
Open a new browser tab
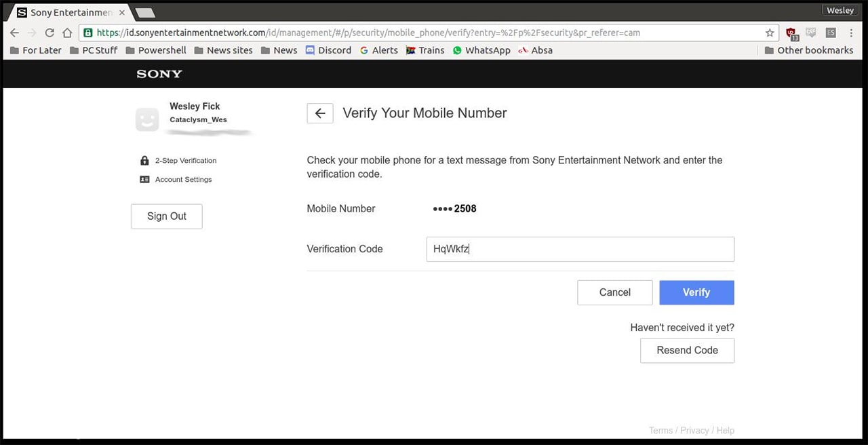pyautogui.click(x=145, y=12)
